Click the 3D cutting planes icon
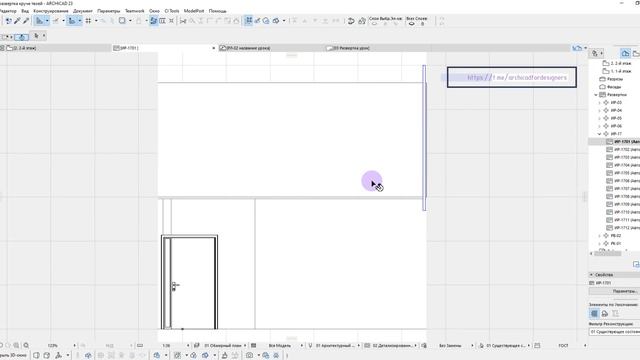The width and height of the screenshot is (640, 360). tap(276, 20)
